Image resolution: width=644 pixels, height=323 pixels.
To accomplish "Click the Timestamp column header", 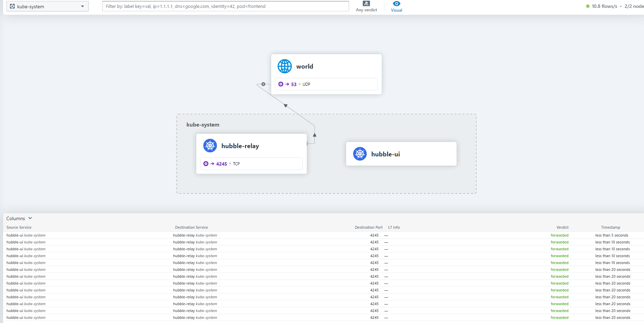I will click(x=610, y=227).
